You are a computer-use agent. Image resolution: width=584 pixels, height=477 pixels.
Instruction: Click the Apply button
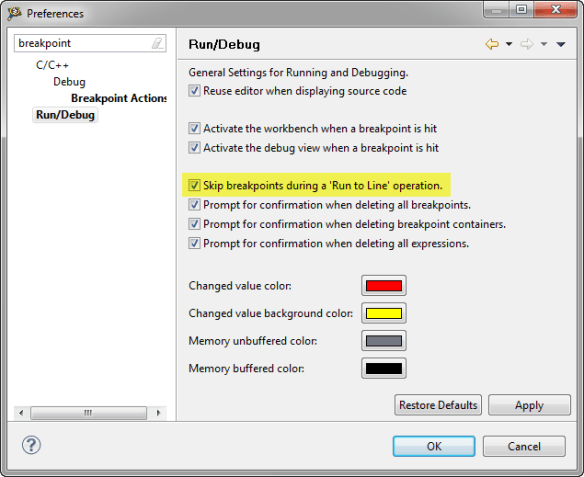point(529,405)
